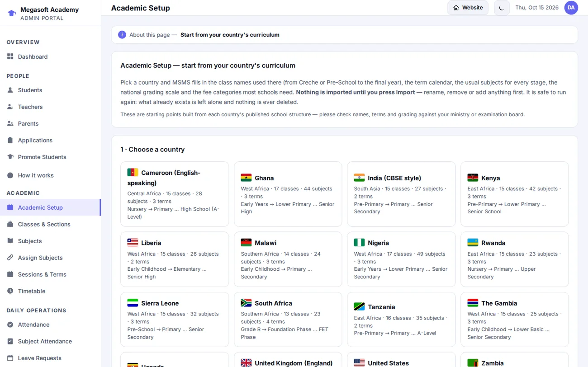Click the Timetable clock icon
Viewport: 588px width, 367px height.
click(x=10, y=291)
